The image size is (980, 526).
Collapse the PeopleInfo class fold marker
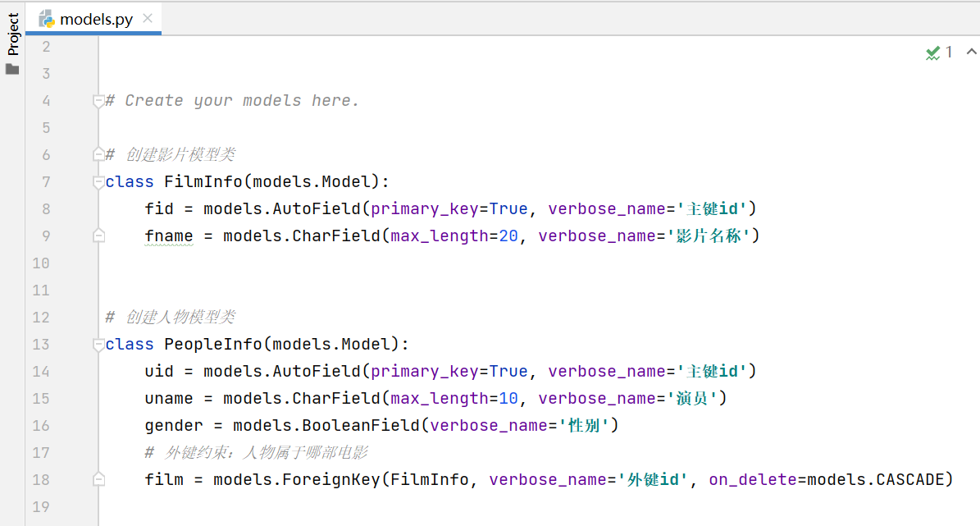tap(98, 345)
